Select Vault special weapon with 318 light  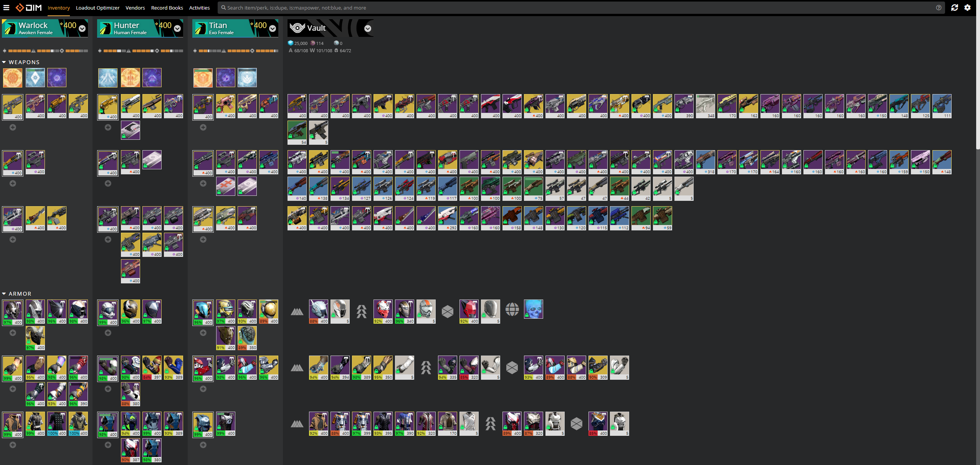[706, 162]
